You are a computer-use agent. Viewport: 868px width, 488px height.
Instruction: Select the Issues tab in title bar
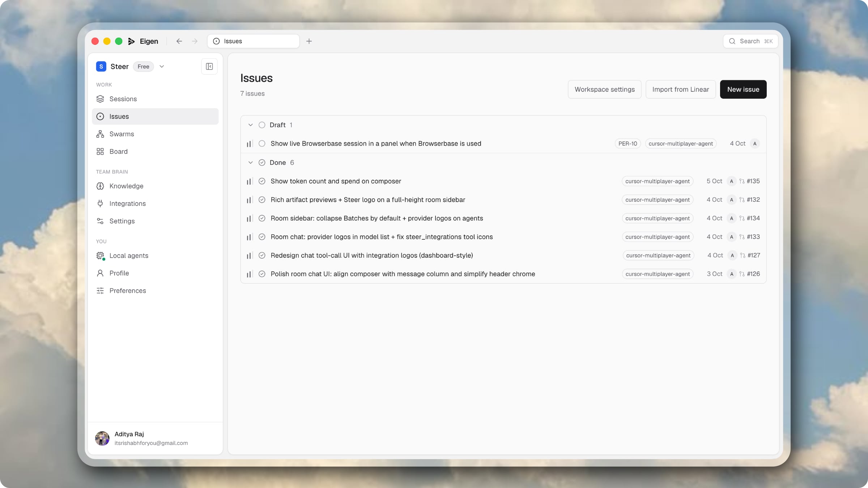(x=253, y=41)
